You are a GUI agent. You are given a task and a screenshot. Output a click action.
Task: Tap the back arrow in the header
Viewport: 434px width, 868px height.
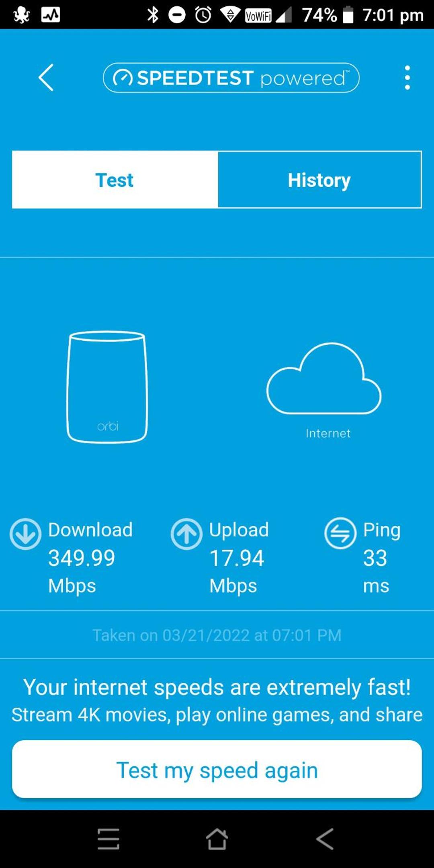coord(46,78)
